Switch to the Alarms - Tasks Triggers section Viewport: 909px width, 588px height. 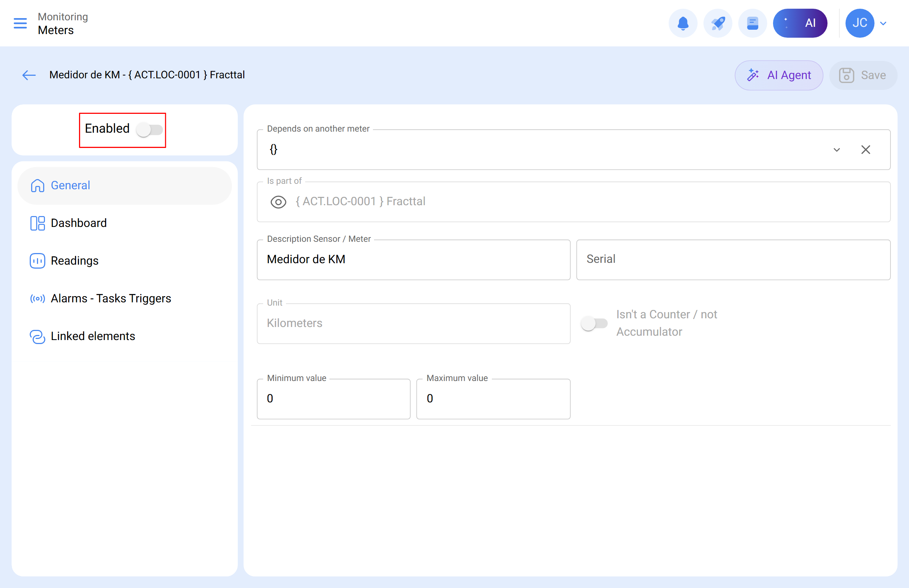[x=111, y=299]
